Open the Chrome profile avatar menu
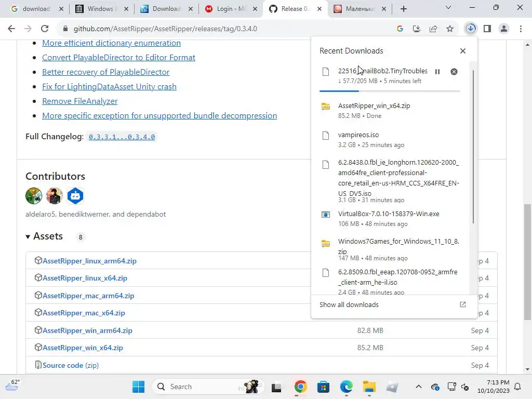The height and width of the screenshot is (399, 532). (x=504, y=29)
